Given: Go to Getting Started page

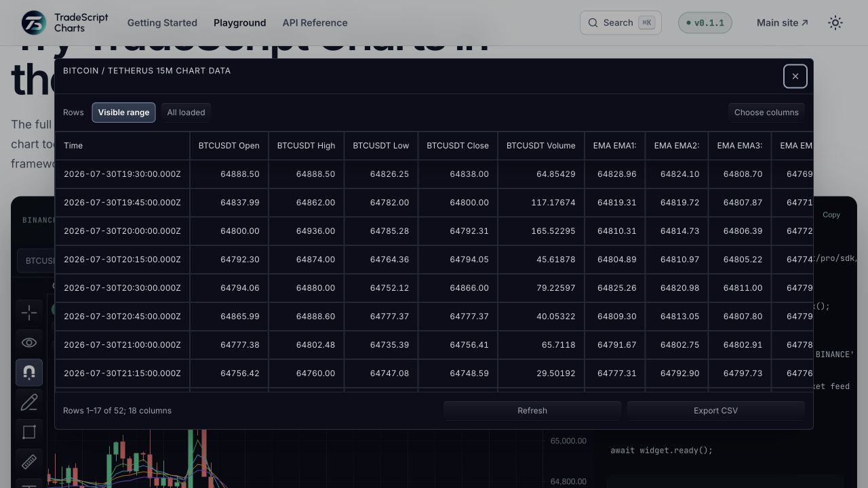Looking at the screenshot, I should pyautogui.click(x=162, y=22).
